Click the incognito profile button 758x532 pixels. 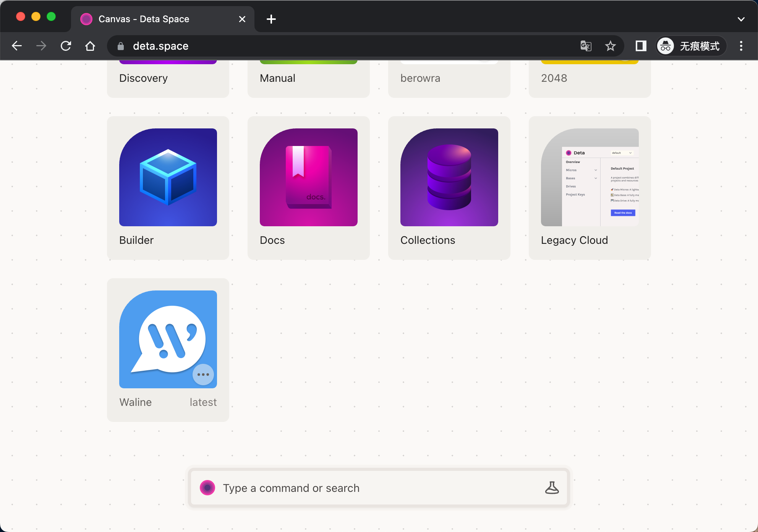click(691, 46)
